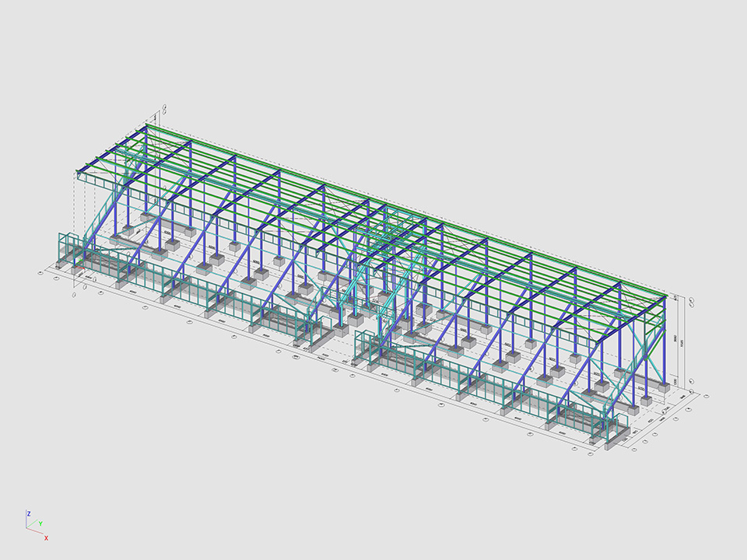Click the red X axis label

[47, 537]
